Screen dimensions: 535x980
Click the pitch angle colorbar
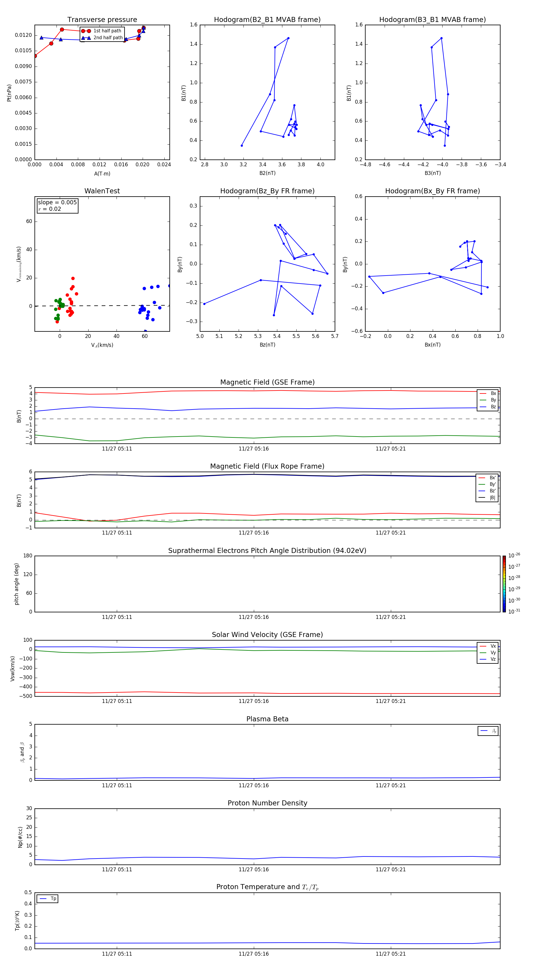[x=504, y=584]
